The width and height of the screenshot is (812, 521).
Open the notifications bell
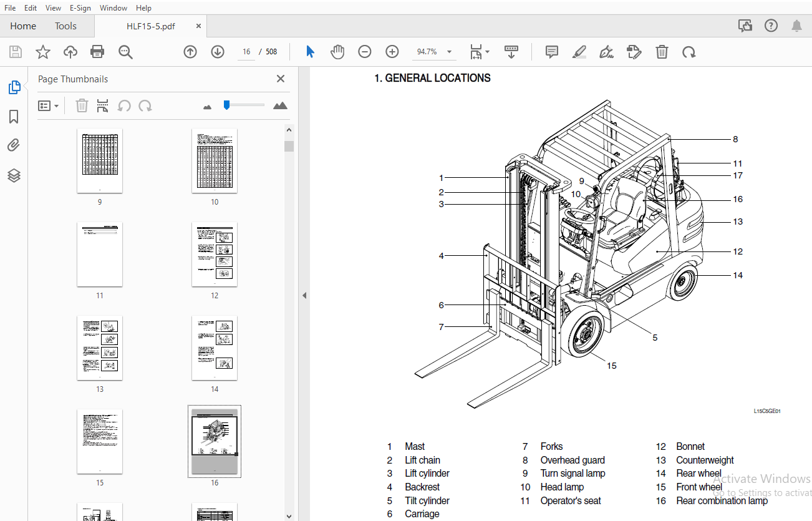[797, 26]
